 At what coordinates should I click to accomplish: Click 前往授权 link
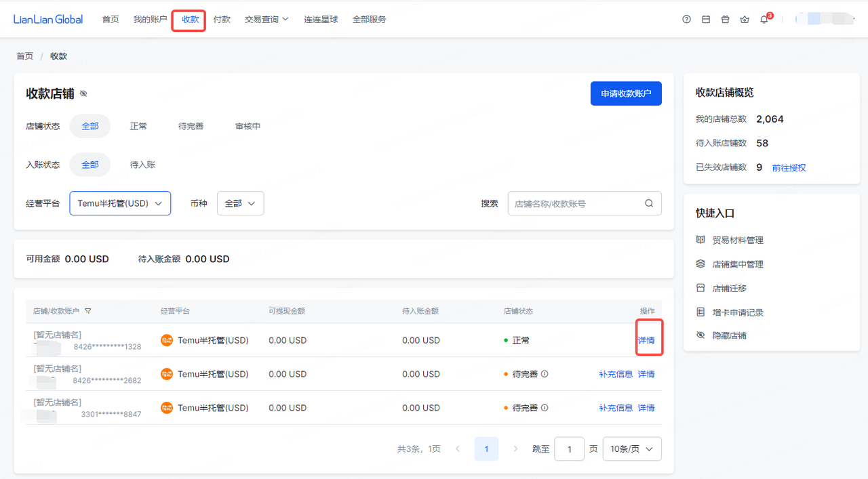(x=789, y=167)
